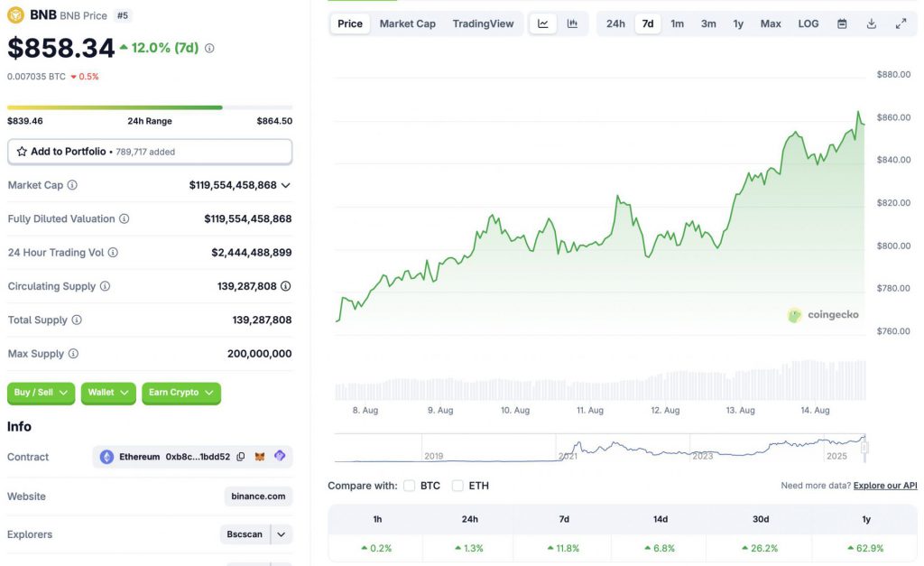The height and width of the screenshot is (566, 924).
Task: Click the info icon beside 12.0% (7d)
Action: click(209, 49)
